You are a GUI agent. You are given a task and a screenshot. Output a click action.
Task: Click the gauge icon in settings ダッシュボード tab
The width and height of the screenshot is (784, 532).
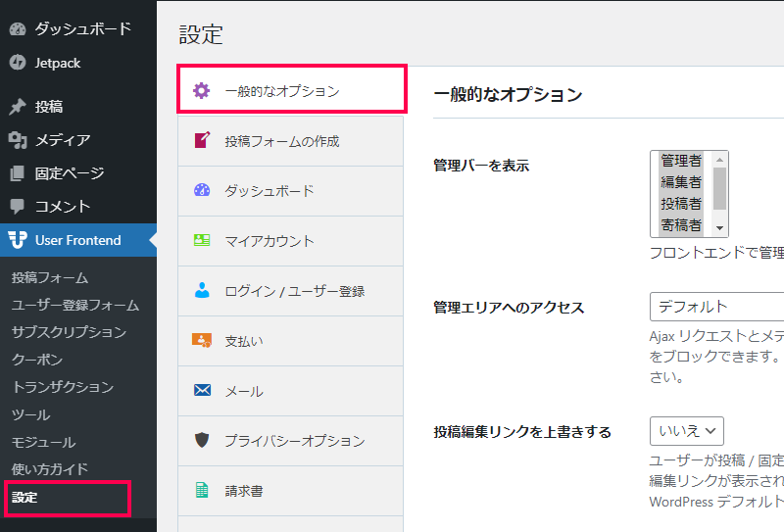coord(202,190)
